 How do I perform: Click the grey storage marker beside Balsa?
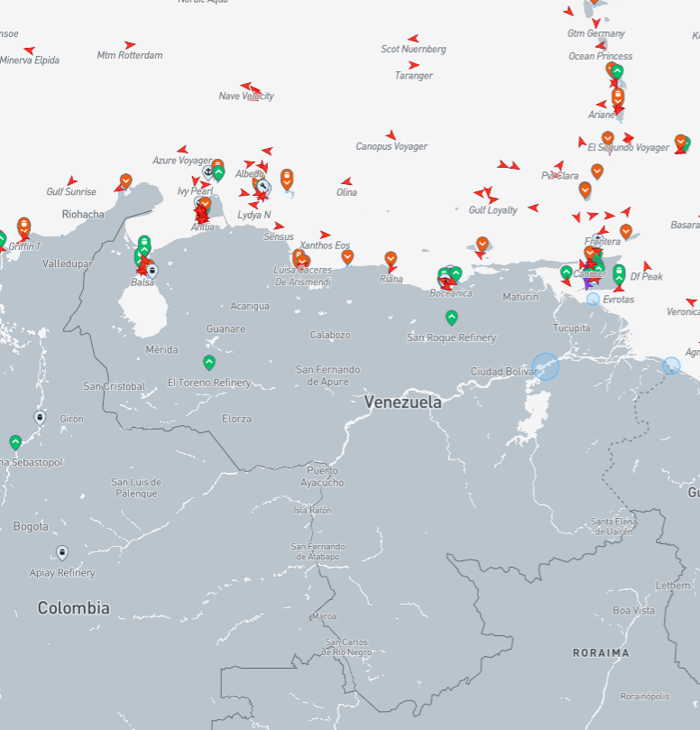[152, 271]
